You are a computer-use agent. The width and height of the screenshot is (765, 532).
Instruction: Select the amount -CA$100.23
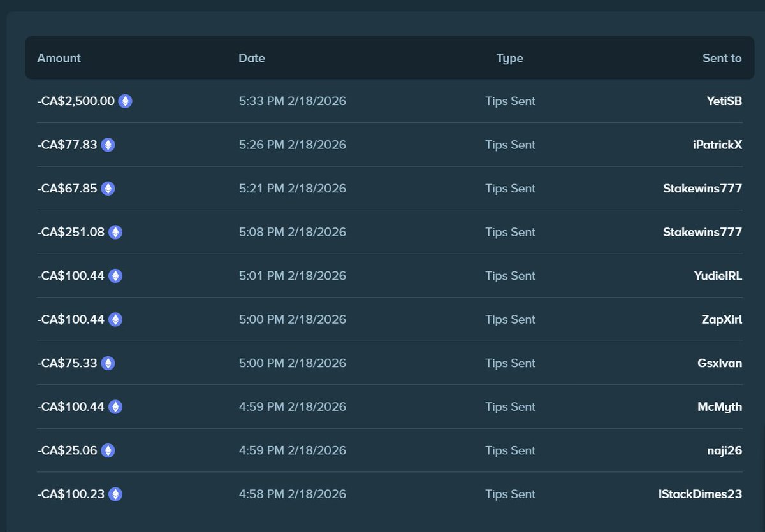point(71,494)
